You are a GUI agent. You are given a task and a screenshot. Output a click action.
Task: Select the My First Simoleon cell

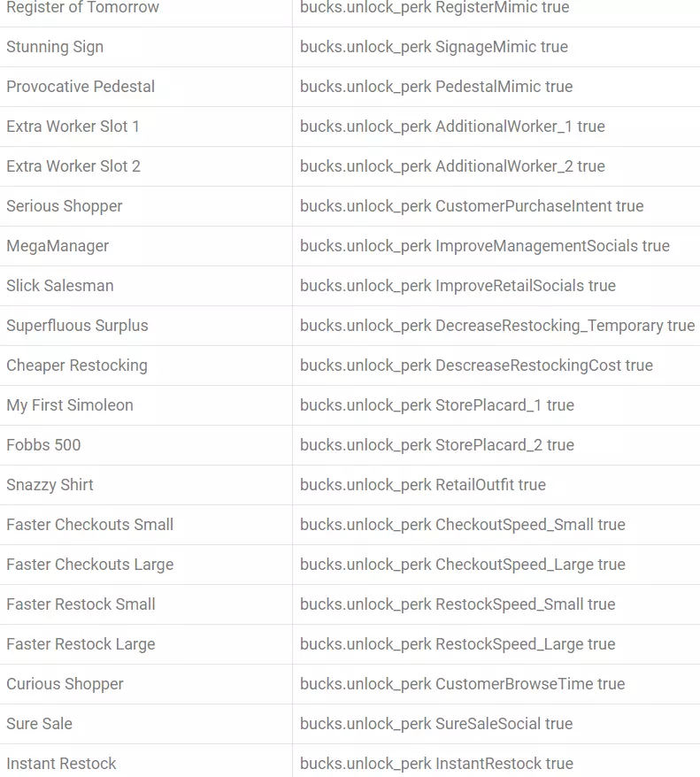[70, 405]
